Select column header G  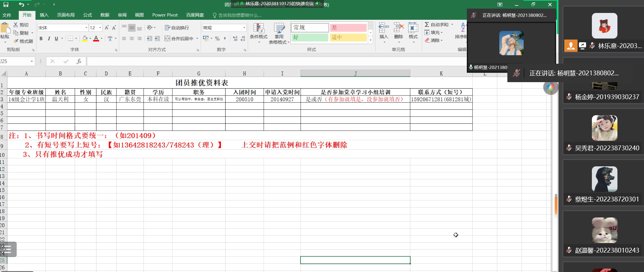199,73
